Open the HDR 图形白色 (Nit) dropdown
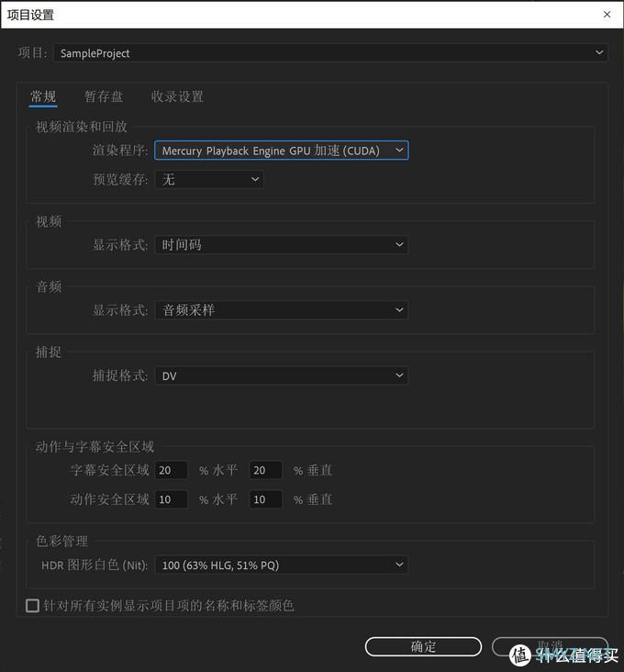This screenshot has width=624, height=672. point(282,565)
